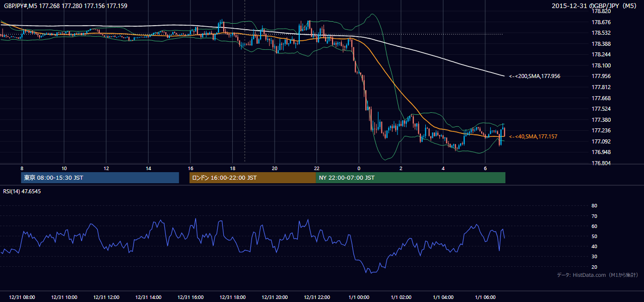
Task: Select the NY 22:00-07:00 JST session bar
Action: [411, 178]
